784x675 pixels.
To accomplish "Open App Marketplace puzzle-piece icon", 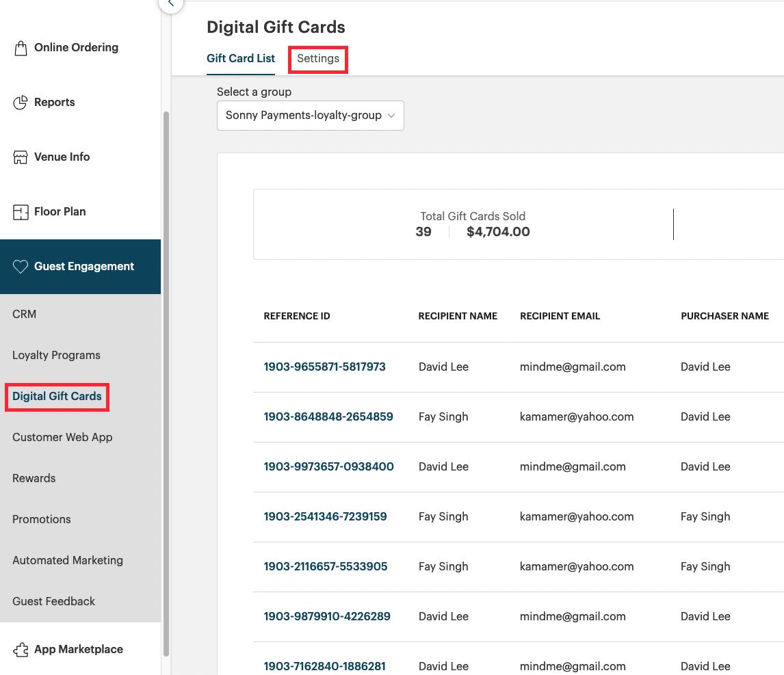I will coord(21,649).
